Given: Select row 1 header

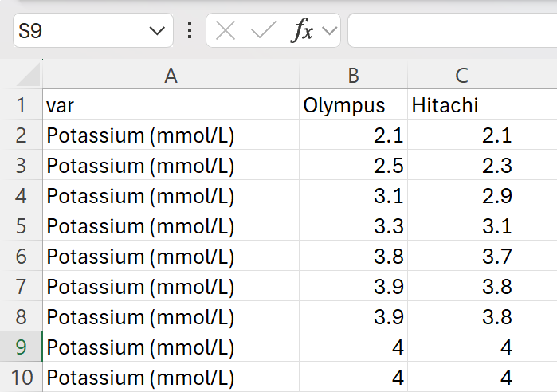Looking at the screenshot, I should pyautogui.click(x=21, y=105).
